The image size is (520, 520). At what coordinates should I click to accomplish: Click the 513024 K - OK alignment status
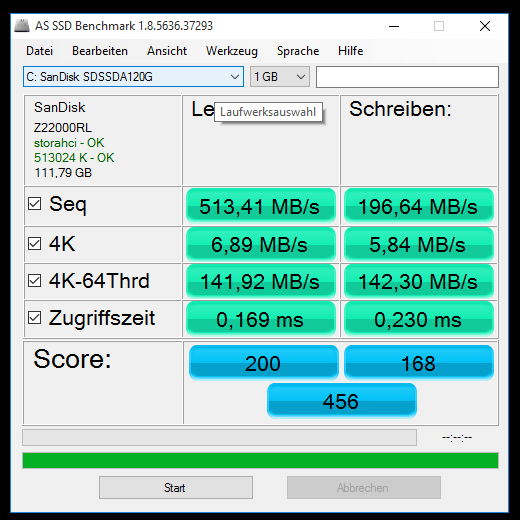(x=74, y=158)
